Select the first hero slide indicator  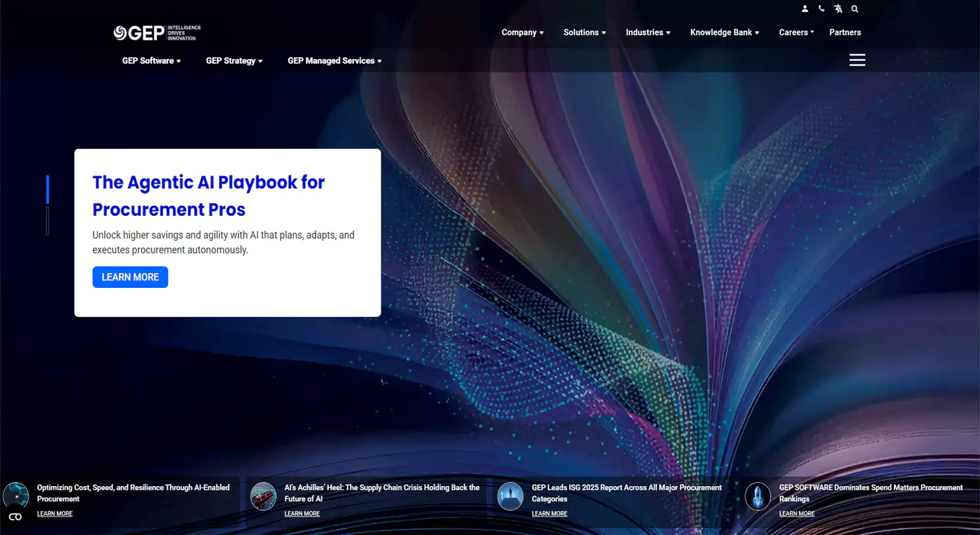tap(48, 190)
